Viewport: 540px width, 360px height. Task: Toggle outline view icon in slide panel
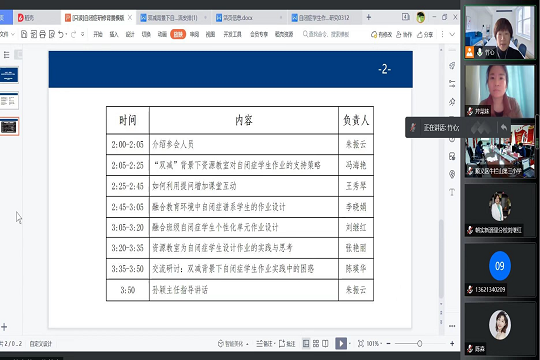tap(7, 55)
